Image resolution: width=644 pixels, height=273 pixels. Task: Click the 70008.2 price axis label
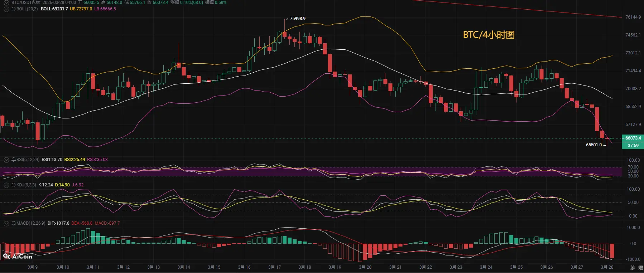(x=633, y=89)
